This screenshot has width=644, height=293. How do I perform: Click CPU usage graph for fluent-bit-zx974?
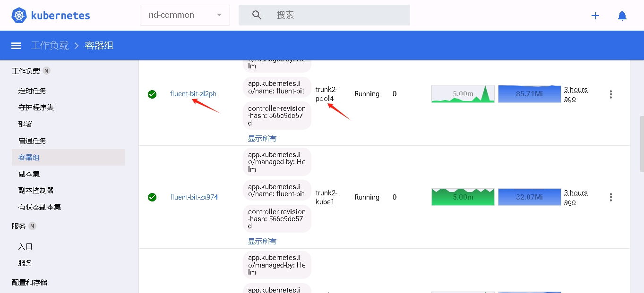pyautogui.click(x=463, y=197)
